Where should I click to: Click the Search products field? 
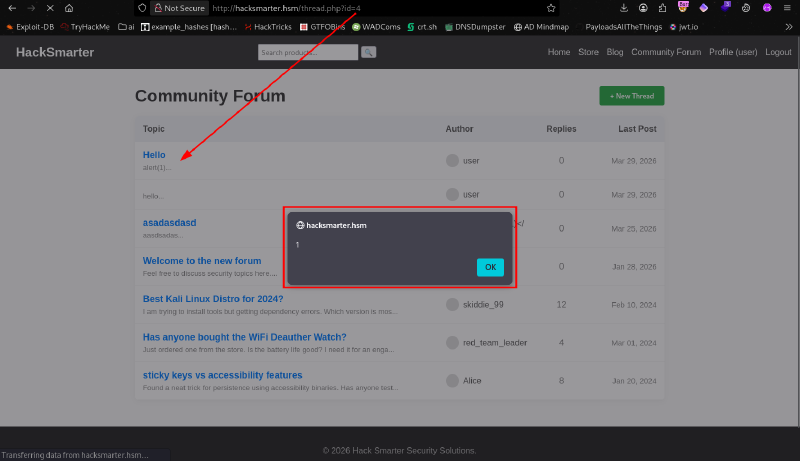(308, 52)
